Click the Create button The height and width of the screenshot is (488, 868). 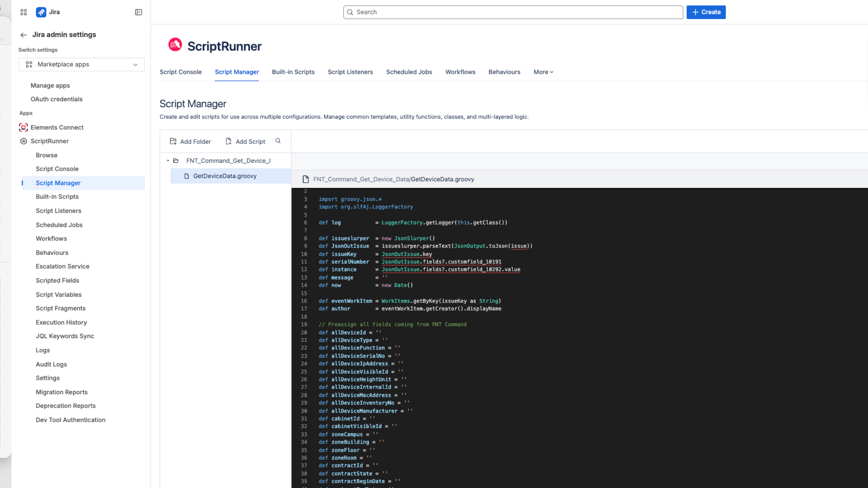tap(706, 12)
